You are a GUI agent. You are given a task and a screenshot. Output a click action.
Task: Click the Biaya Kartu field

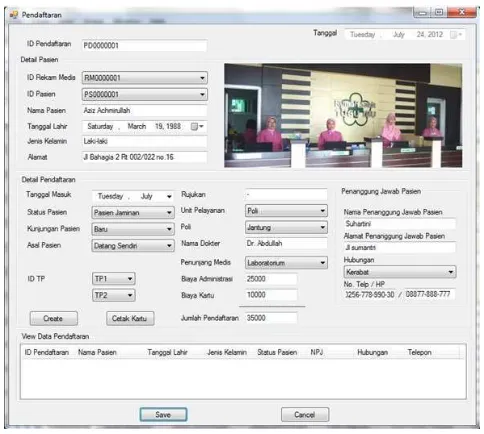(271, 295)
